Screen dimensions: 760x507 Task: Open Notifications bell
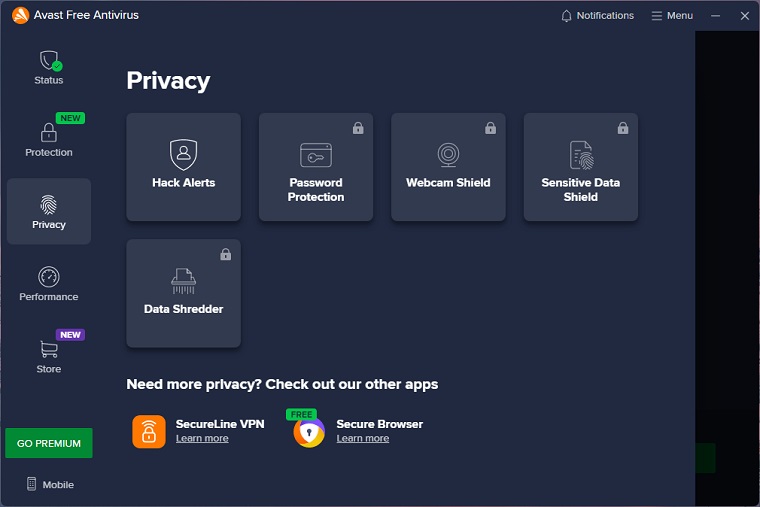tap(597, 16)
